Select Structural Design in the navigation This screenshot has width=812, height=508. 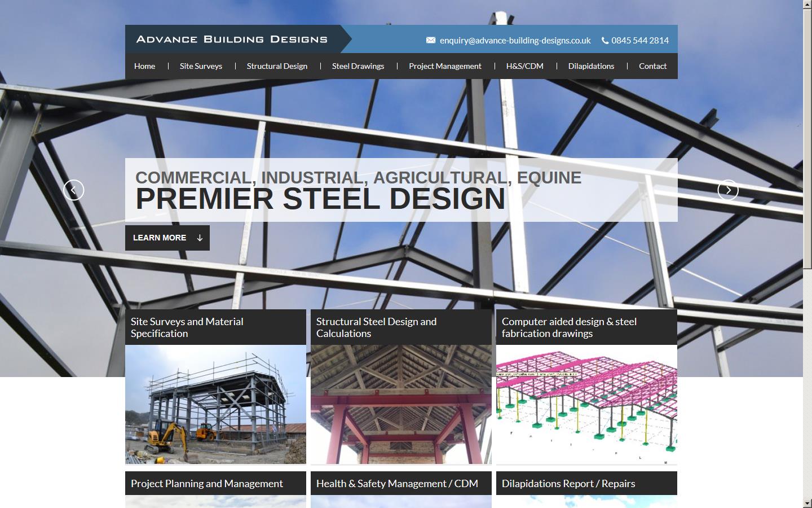pyautogui.click(x=277, y=66)
